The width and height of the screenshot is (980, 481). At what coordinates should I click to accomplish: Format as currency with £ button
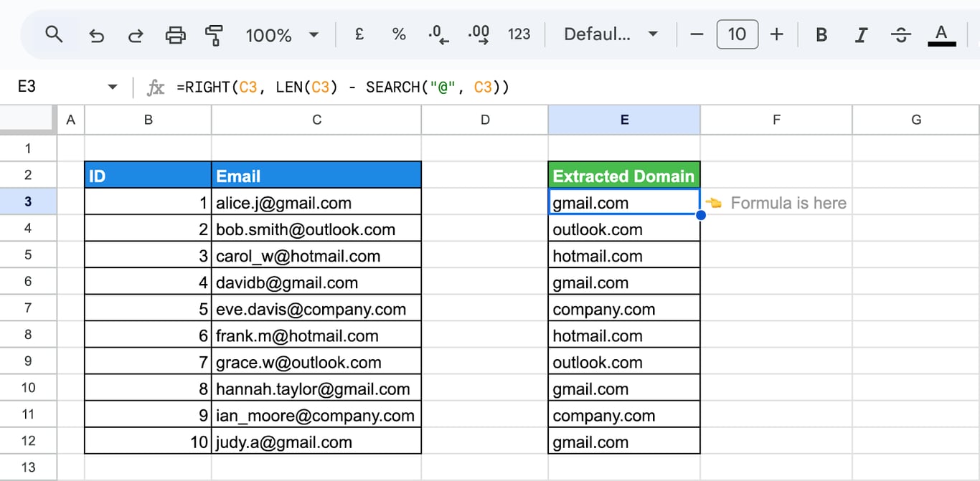(359, 34)
